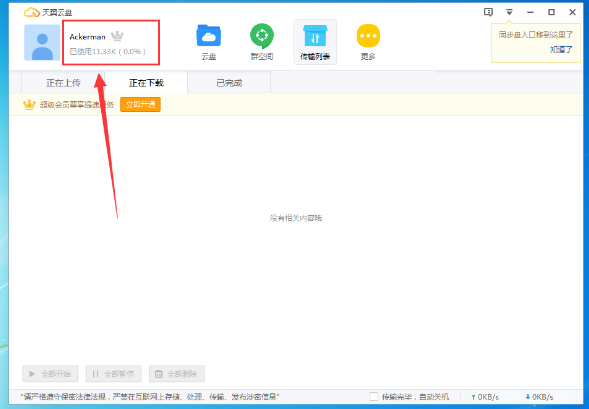The height and width of the screenshot is (409, 589).
Task: Click the gold crown icon in banner
Action: [29, 104]
